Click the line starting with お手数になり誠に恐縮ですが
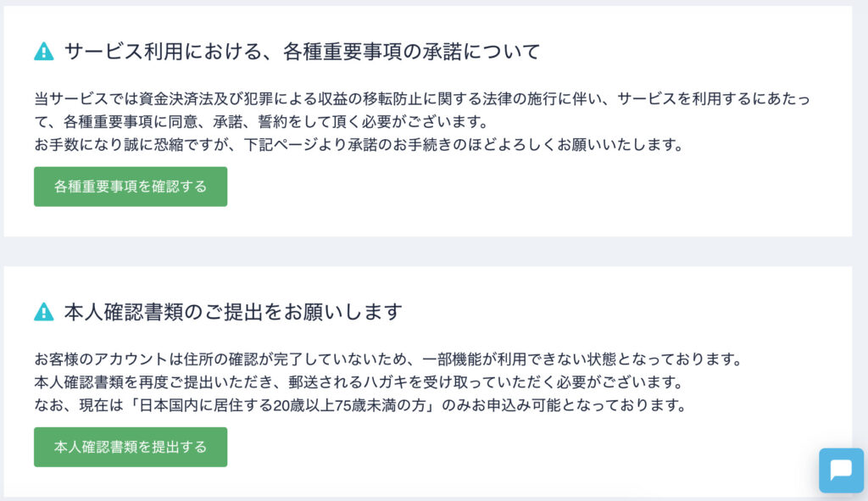868x501 pixels. pos(359,145)
